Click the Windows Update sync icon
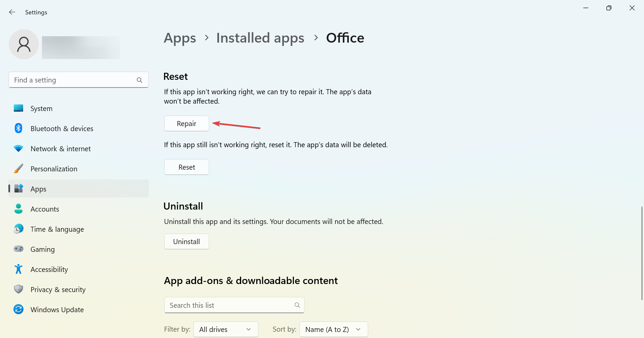 pos(18,309)
